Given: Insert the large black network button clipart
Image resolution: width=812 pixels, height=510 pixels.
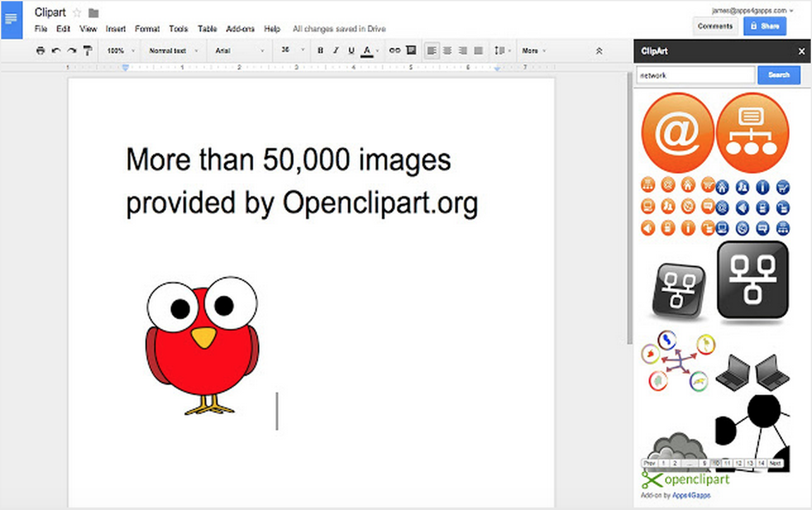Looking at the screenshot, I should click(753, 280).
